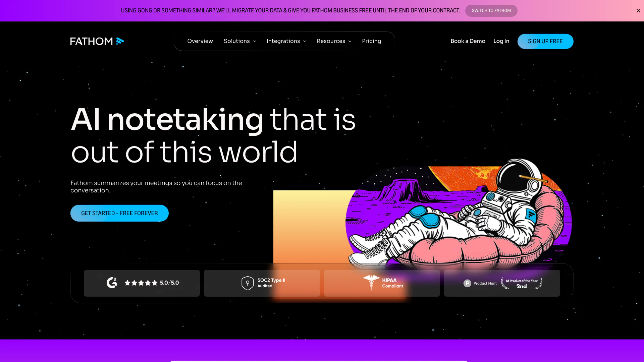644x362 pixels.
Task: Click the Product Hunt circular P icon
Action: (x=467, y=283)
